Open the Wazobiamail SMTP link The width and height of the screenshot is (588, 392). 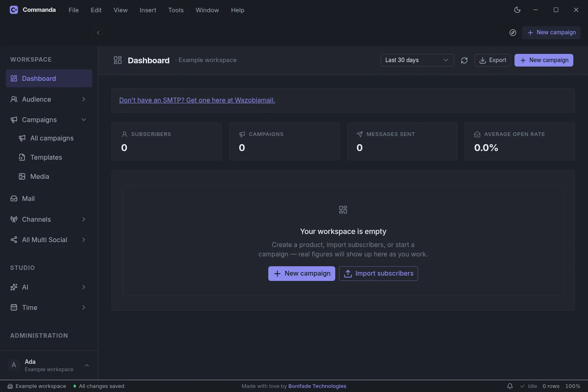point(197,100)
